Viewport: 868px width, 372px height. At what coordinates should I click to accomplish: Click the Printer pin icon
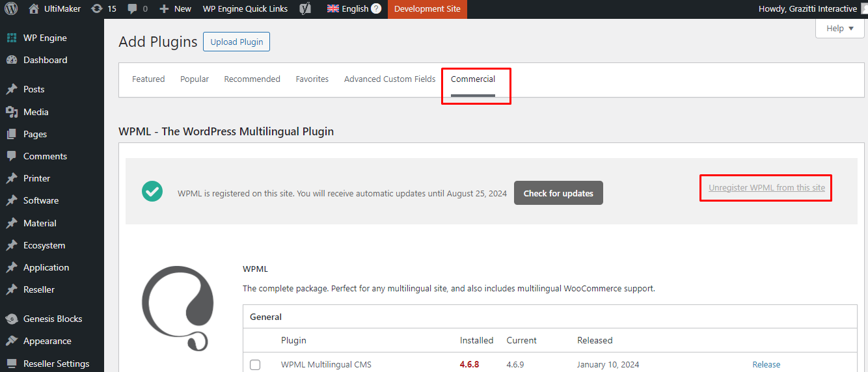click(x=12, y=178)
